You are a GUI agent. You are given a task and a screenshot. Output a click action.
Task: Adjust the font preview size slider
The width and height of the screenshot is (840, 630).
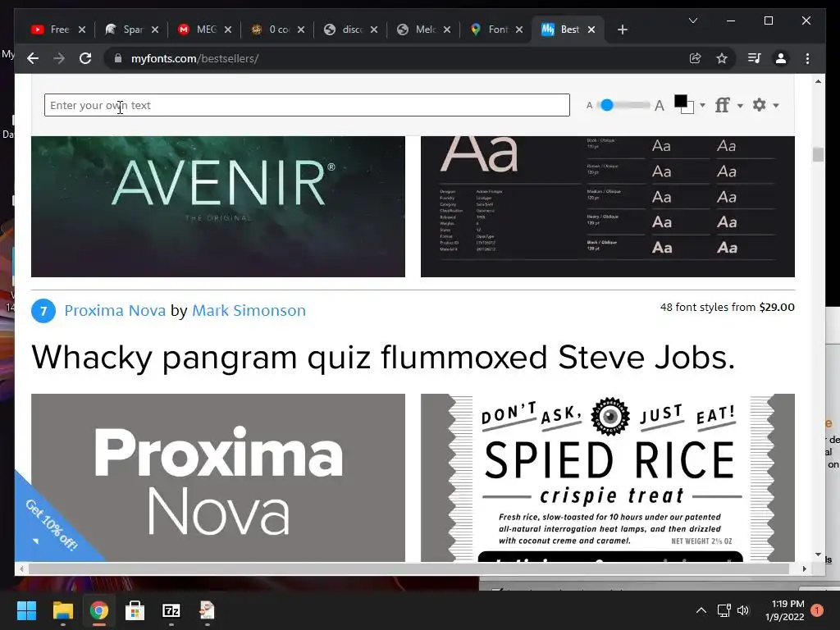(x=606, y=105)
